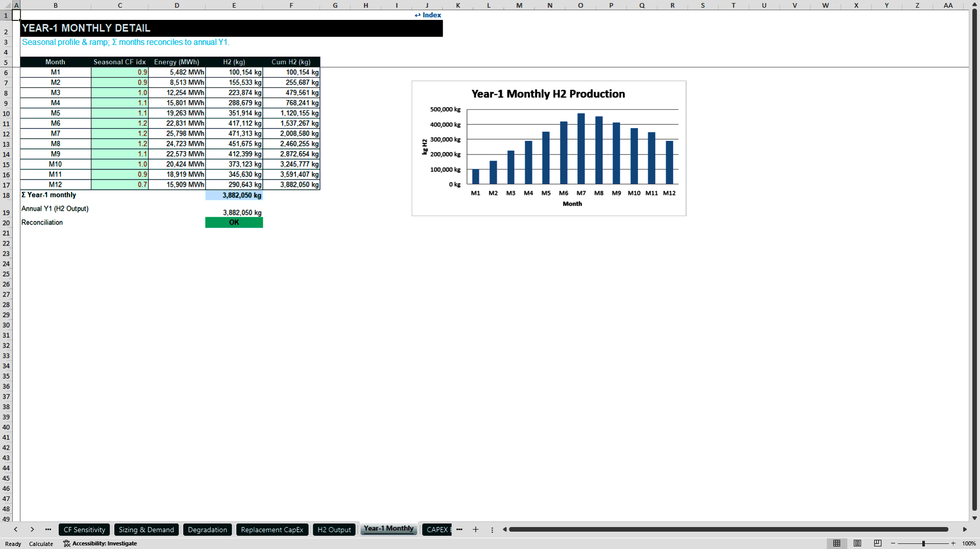
Task: Open the H2 Output sheet tab
Action: coord(334,530)
